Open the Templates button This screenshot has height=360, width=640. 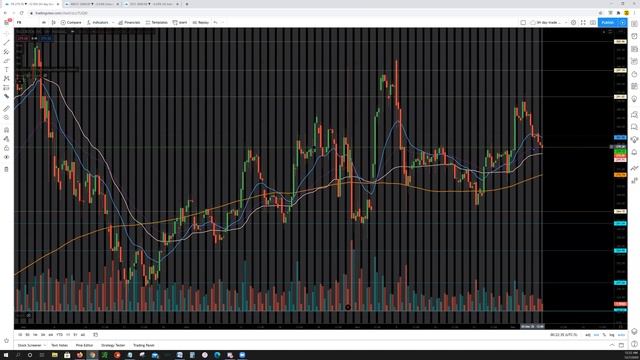tap(157, 22)
